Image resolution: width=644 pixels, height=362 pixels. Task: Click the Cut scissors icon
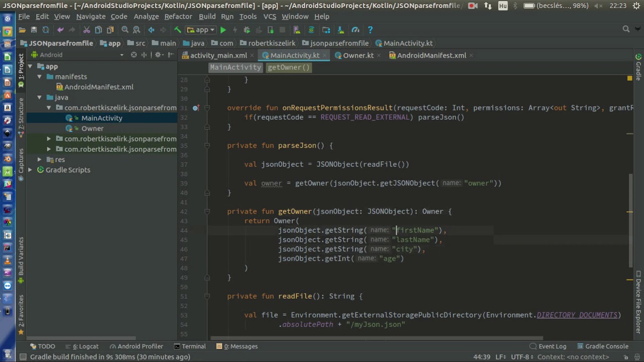click(87, 30)
